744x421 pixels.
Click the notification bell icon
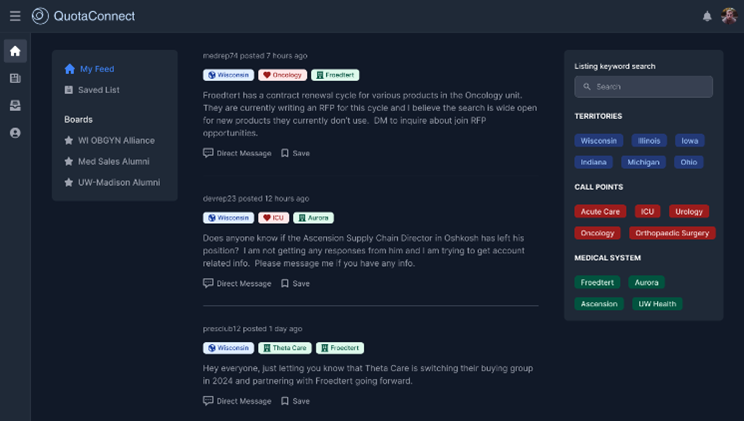pos(707,16)
